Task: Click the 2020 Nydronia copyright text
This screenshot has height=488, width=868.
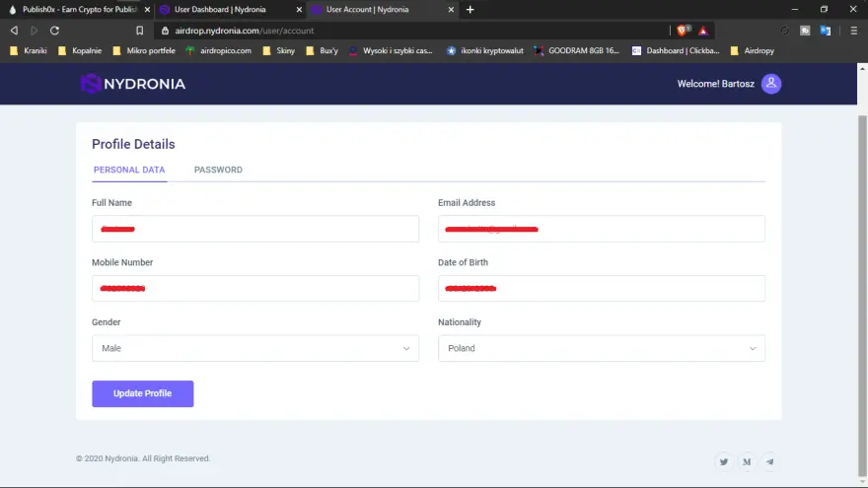Action: 143,458
